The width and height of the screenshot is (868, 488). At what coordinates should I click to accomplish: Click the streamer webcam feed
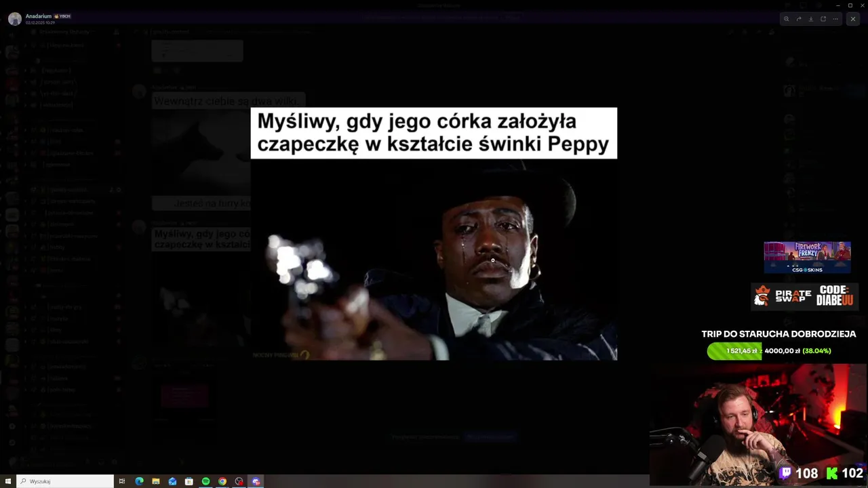tap(758, 424)
